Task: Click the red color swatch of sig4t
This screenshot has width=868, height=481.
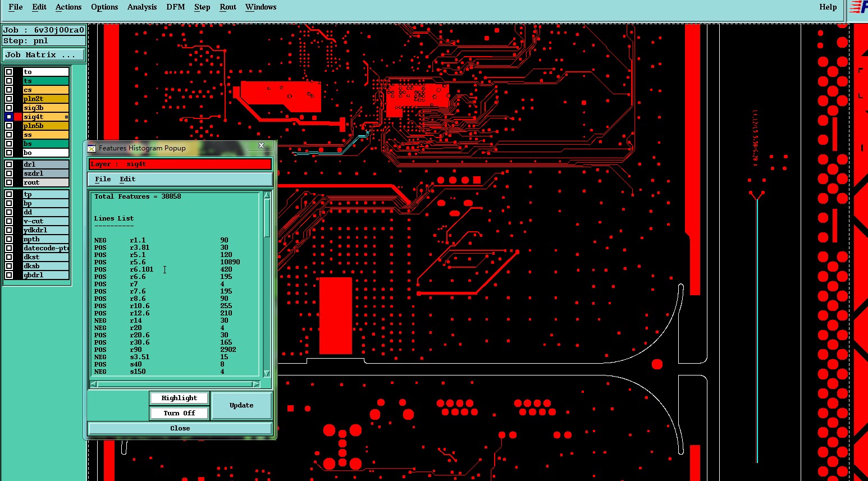Action: 18,117
